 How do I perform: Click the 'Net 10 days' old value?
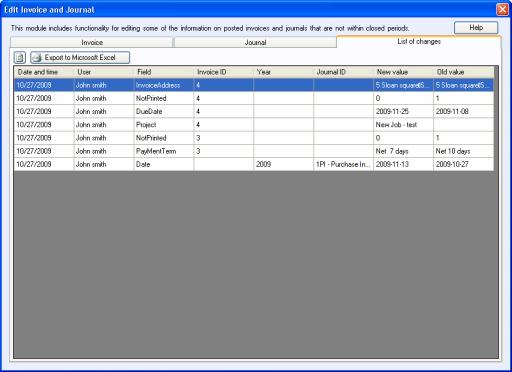[464, 151]
